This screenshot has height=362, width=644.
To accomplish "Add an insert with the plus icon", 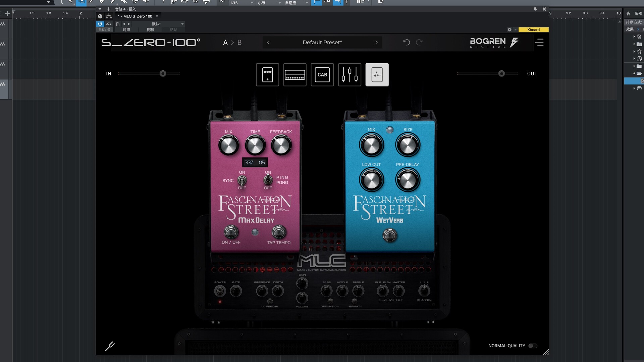I will [109, 9].
